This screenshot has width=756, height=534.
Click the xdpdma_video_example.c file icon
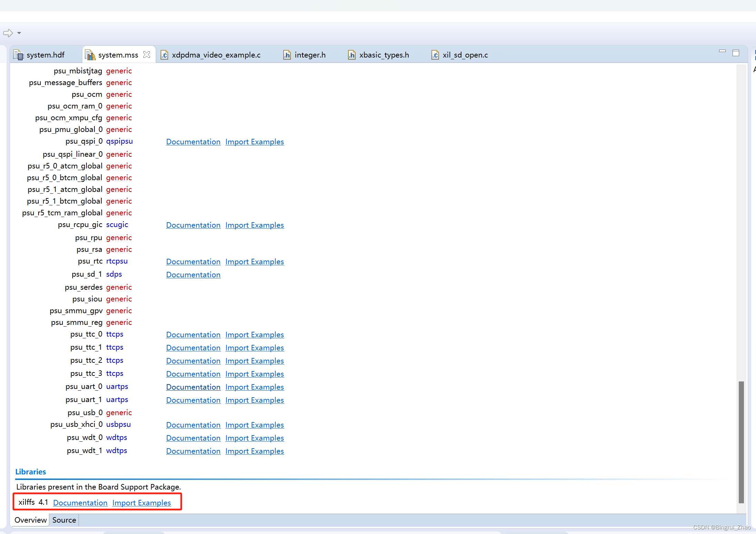click(x=164, y=55)
